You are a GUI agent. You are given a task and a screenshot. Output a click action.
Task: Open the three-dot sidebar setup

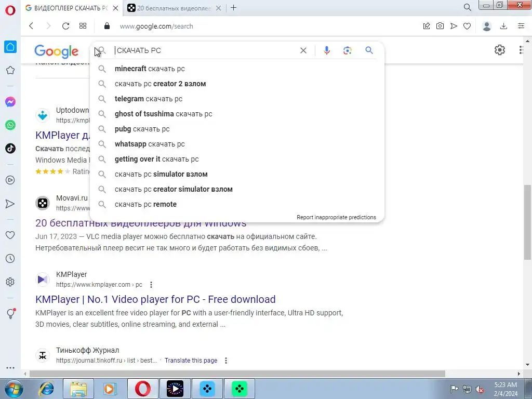(x=10, y=368)
